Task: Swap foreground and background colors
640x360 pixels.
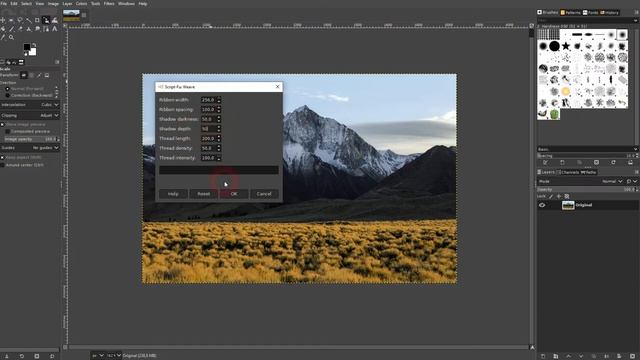Action: (x=34, y=45)
